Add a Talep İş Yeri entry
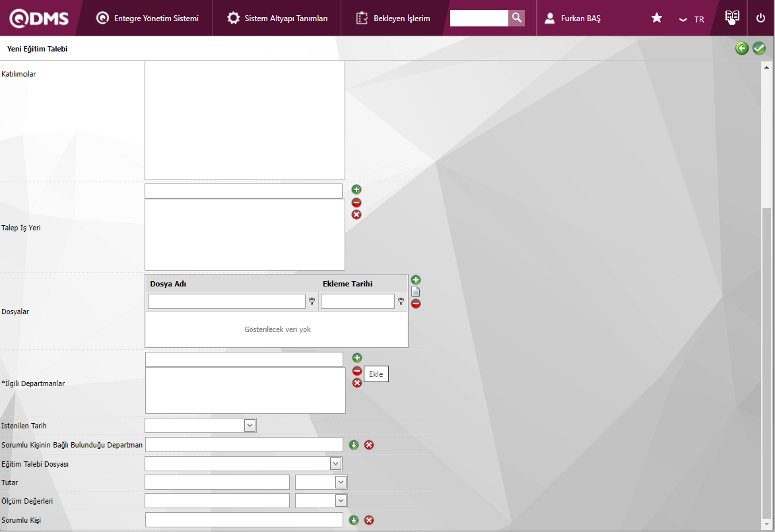 click(356, 189)
